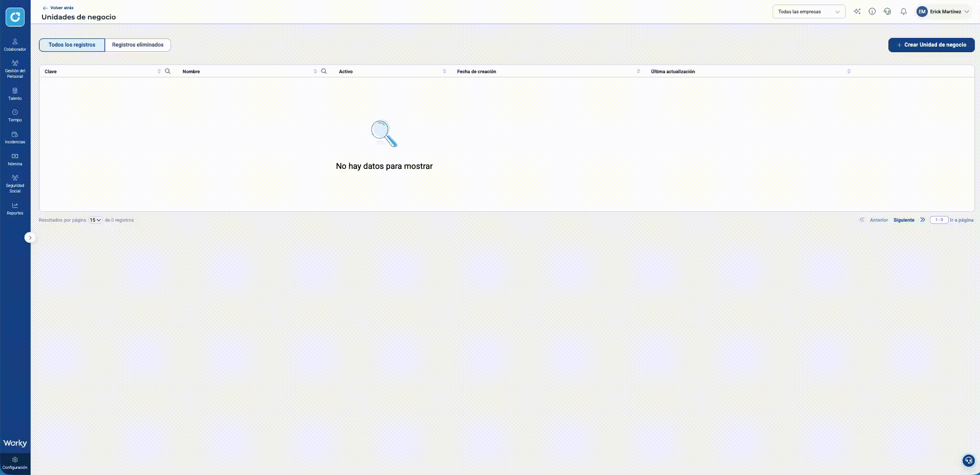The height and width of the screenshot is (475, 980).
Task: Go to Talento module
Action: point(15,94)
